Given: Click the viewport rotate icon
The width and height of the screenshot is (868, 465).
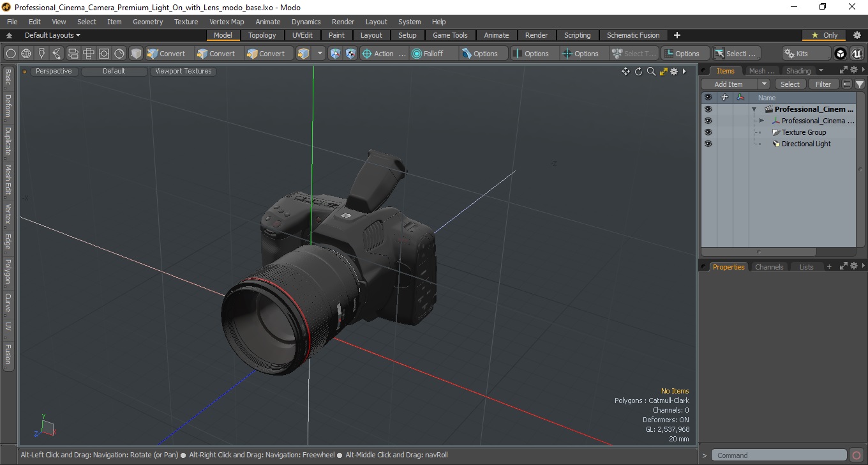Looking at the screenshot, I should [x=638, y=72].
